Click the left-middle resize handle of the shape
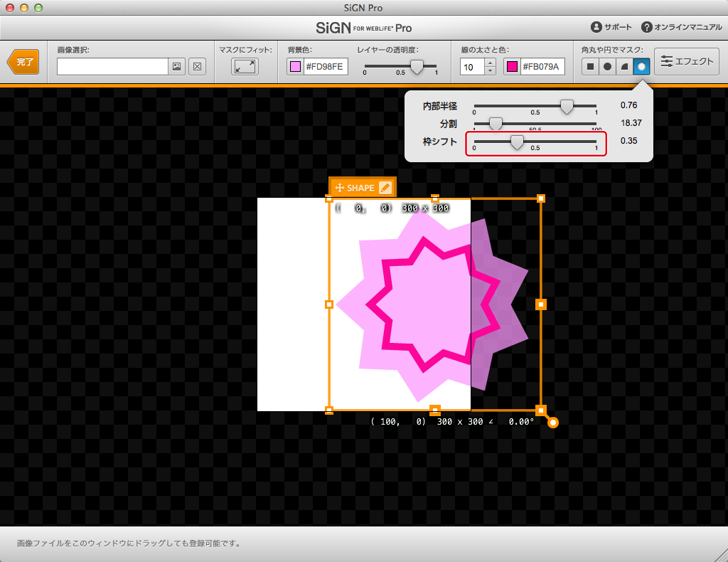Image resolution: width=728 pixels, height=562 pixels. [329, 304]
